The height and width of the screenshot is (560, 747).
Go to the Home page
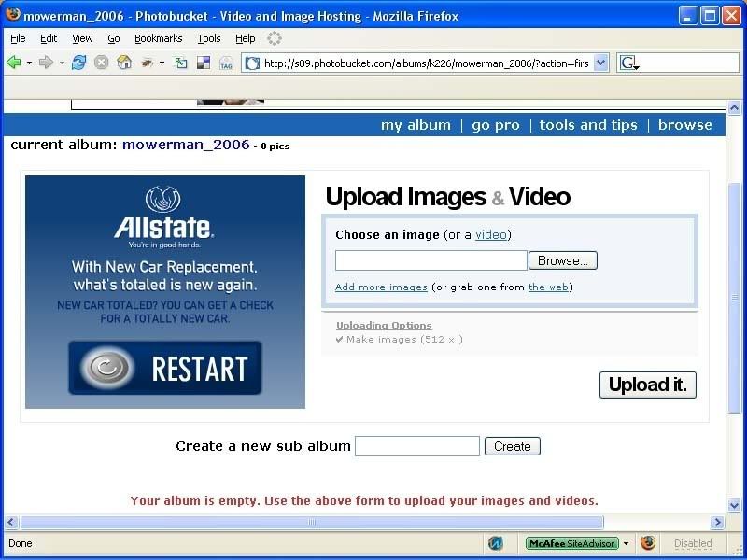124,63
